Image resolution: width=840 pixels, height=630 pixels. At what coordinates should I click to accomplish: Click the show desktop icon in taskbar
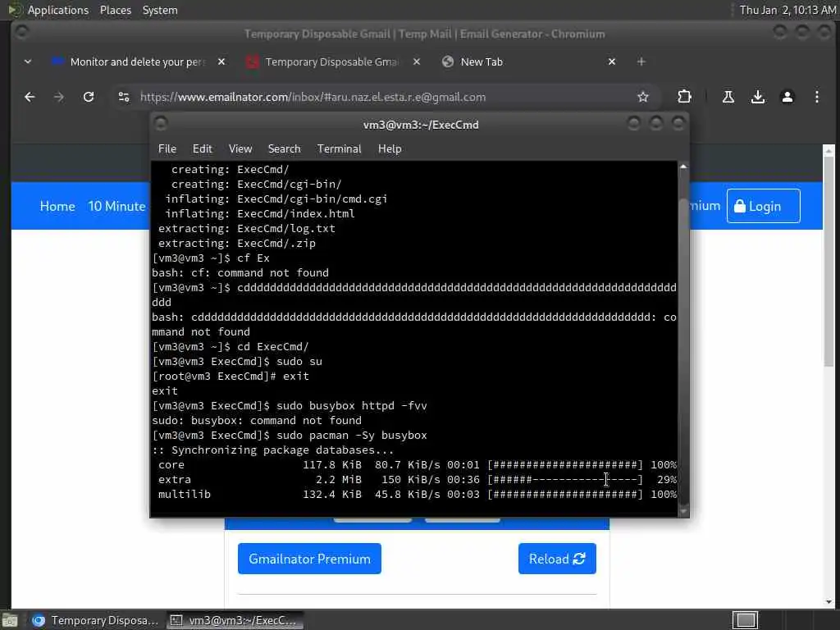point(10,620)
